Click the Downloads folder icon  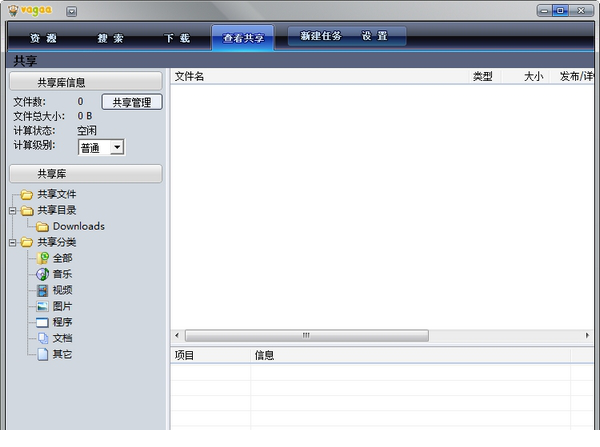pos(42,227)
